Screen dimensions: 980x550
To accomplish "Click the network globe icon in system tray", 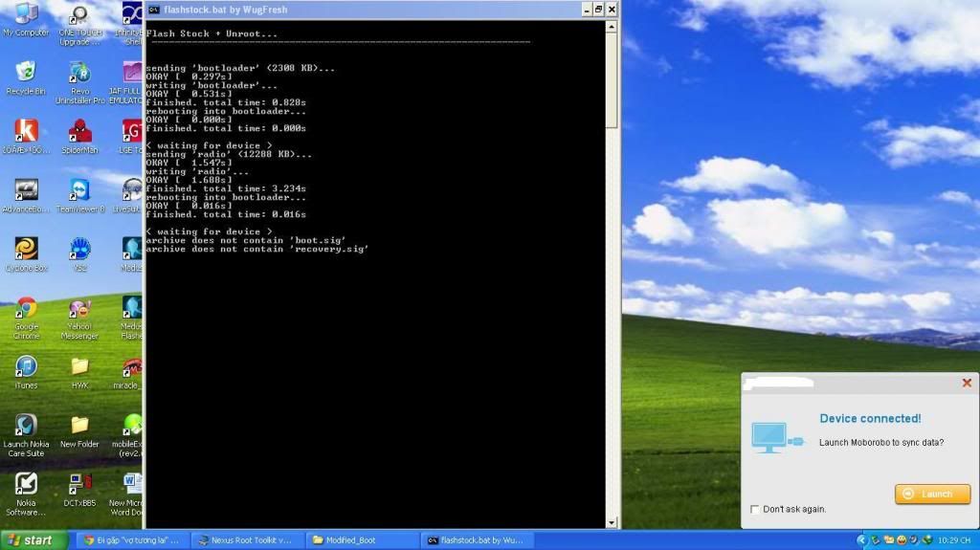I will (927, 539).
